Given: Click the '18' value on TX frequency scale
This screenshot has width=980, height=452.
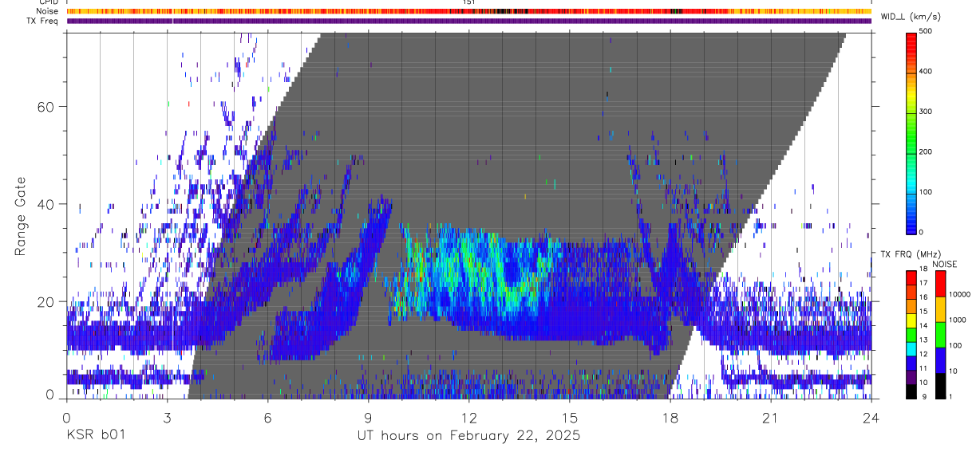Looking at the screenshot, I should (x=924, y=269).
